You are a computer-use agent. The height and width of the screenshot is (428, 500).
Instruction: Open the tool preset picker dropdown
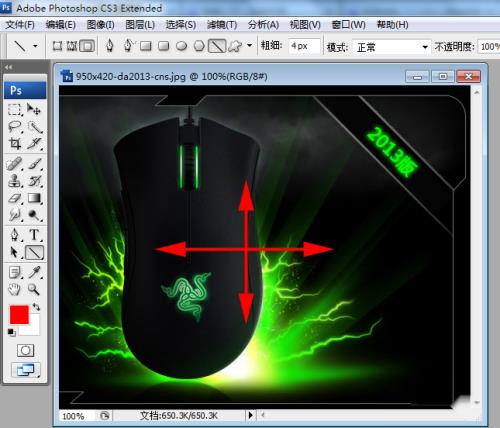click(35, 46)
